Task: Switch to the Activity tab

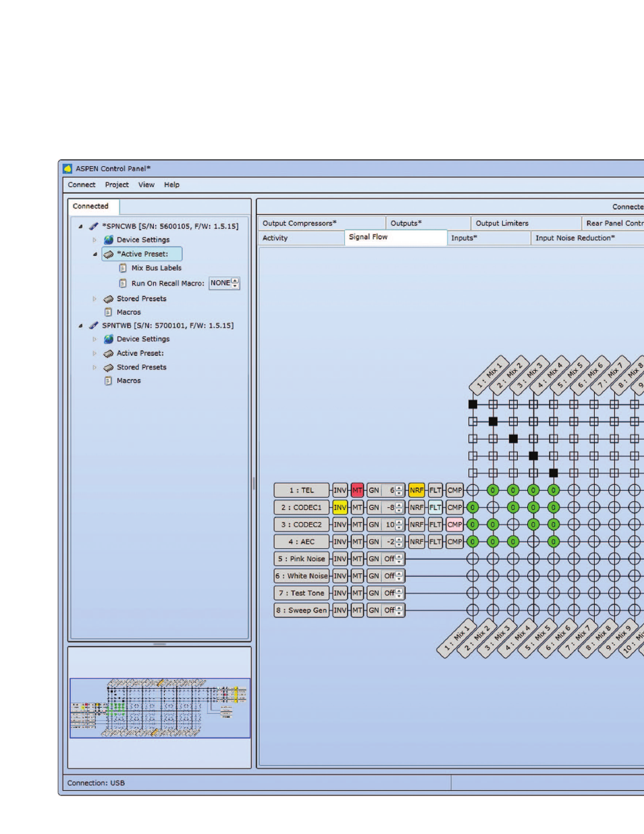Action: click(301, 238)
